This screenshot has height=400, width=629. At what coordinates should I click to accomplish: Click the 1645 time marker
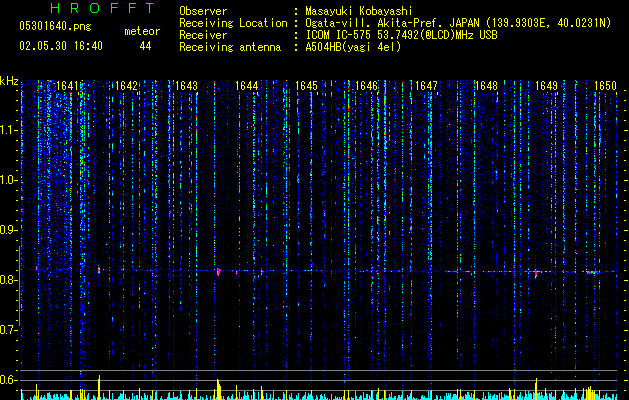(306, 86)
